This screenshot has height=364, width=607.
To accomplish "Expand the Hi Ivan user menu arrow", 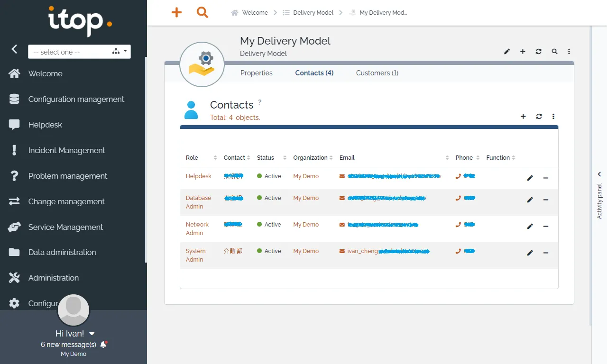I will pos(92,334).
